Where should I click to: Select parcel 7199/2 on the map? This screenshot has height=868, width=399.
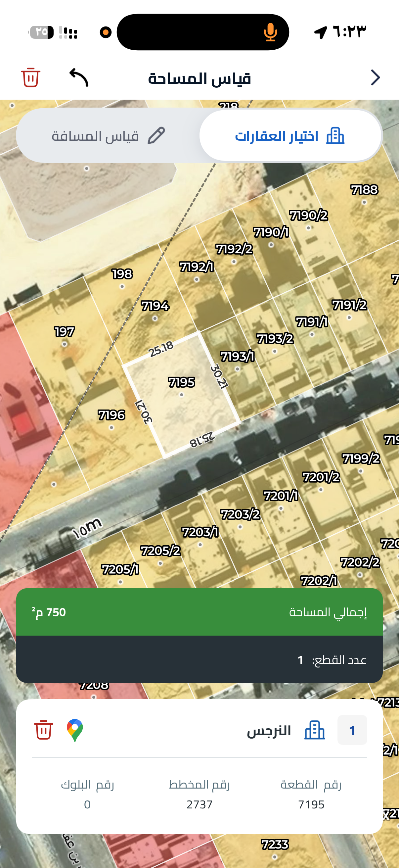(361, 458)
